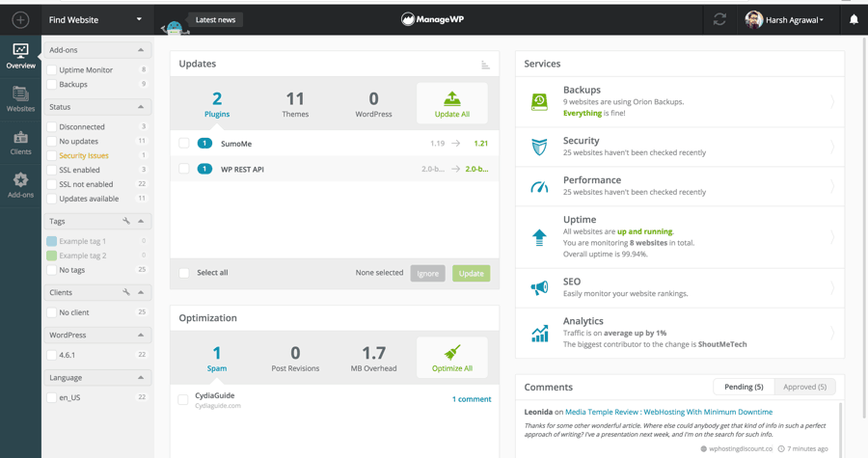Select the Themes updates tab
Viewport: 868px width, 458px height.
(295, 104)
